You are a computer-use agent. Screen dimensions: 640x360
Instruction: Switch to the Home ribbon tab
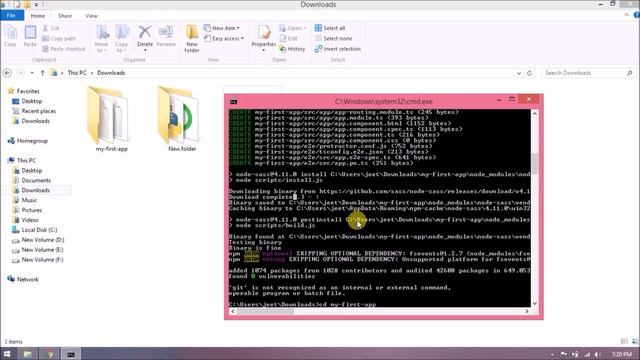click(x=38, y=16)
